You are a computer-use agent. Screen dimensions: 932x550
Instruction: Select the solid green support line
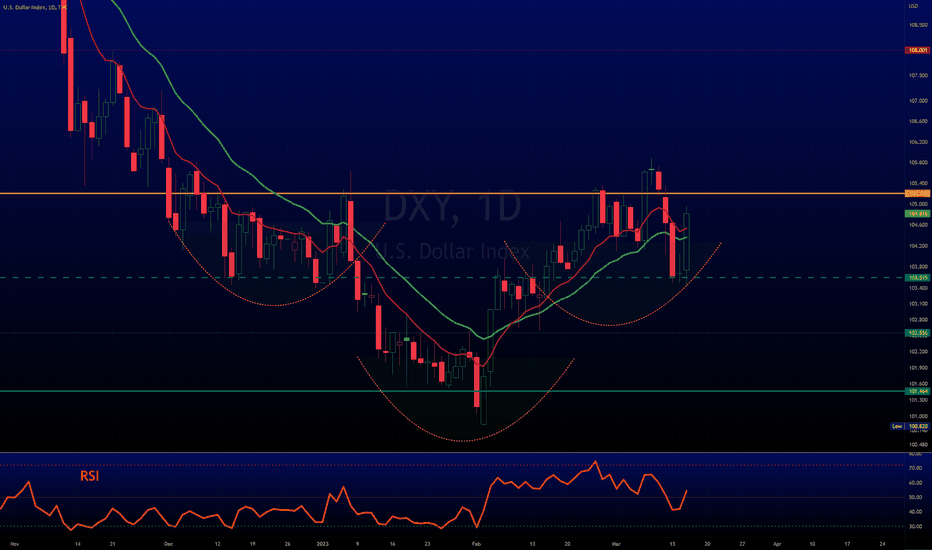pyautogui.click(x=452, y=391)
